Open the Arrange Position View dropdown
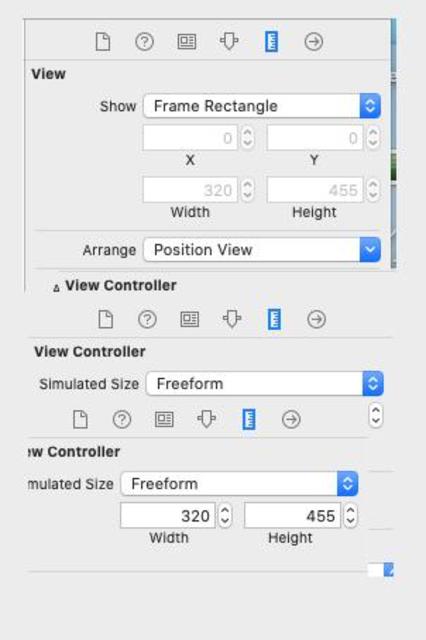 pos(262,250)
